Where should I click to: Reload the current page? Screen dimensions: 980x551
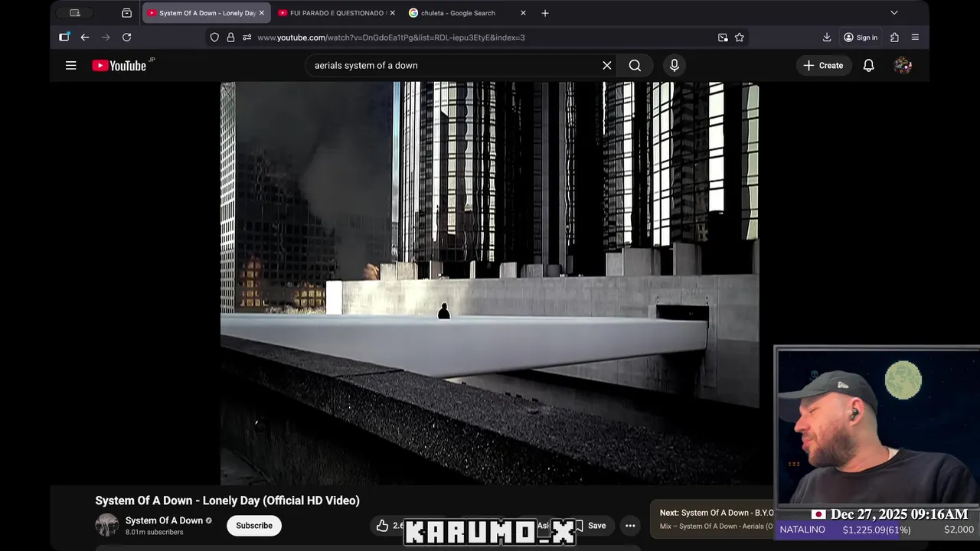127,37
